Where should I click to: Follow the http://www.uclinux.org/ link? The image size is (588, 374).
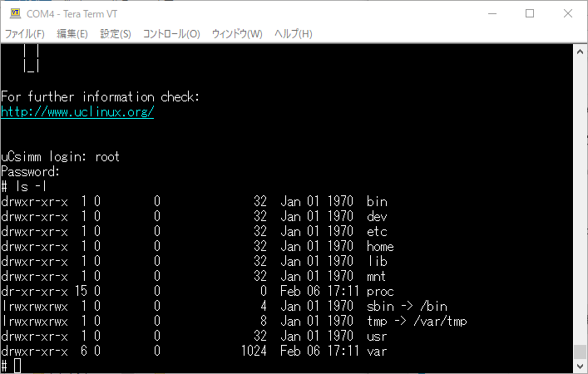point(77,112)
